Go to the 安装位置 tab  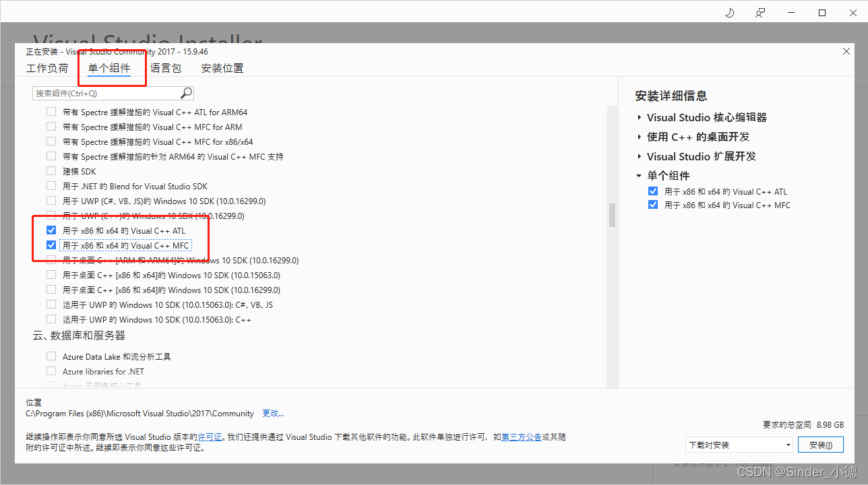coord(222,68)
